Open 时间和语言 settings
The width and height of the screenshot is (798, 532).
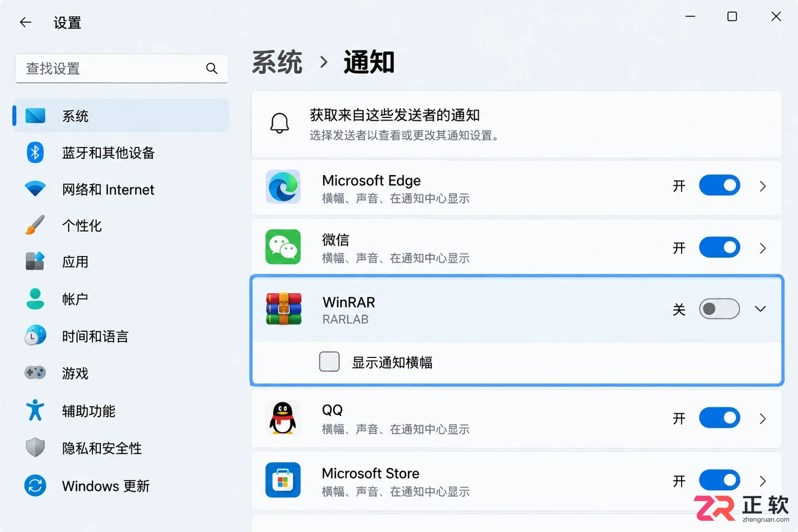pyautogui.click(x=121, y=336)
